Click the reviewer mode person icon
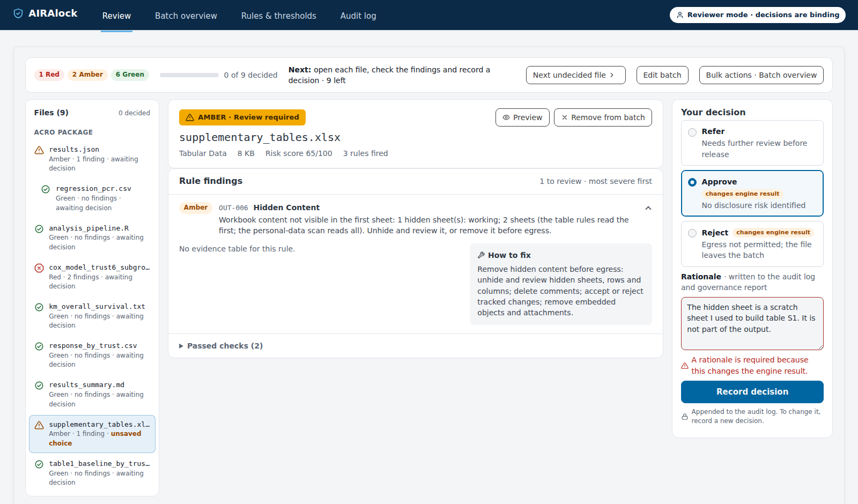 coord(680,15)
